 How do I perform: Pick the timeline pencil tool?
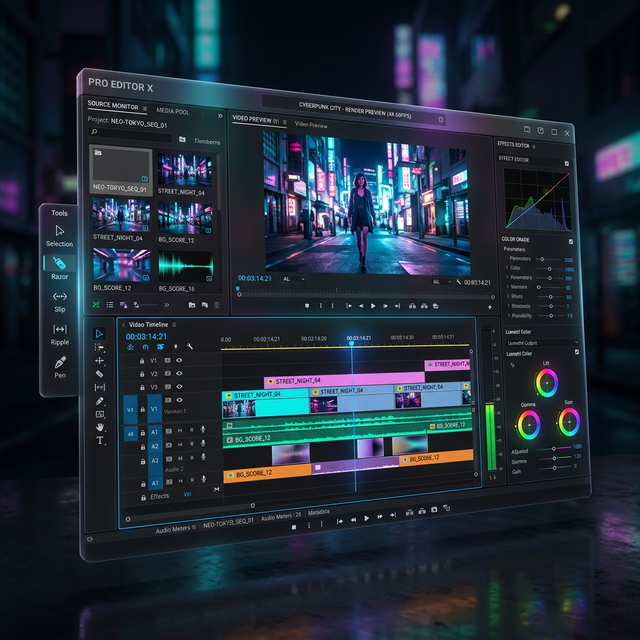(99, 401)
